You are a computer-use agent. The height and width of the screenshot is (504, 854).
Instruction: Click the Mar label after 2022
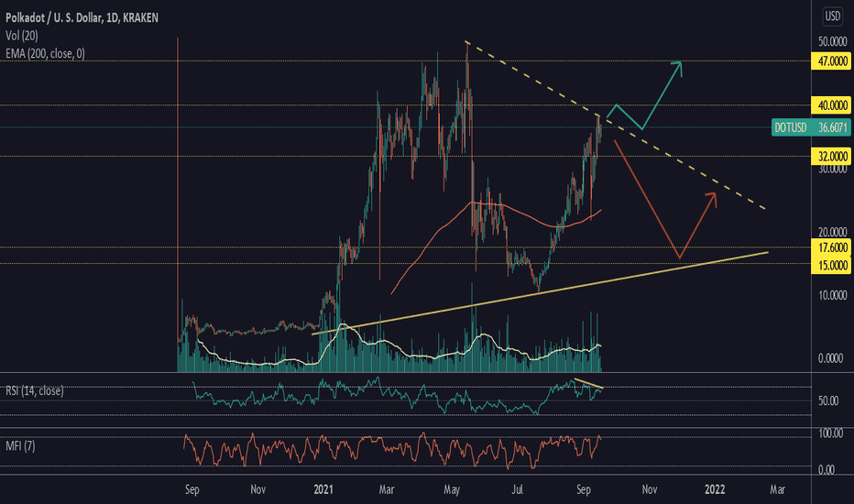[777, 489]
